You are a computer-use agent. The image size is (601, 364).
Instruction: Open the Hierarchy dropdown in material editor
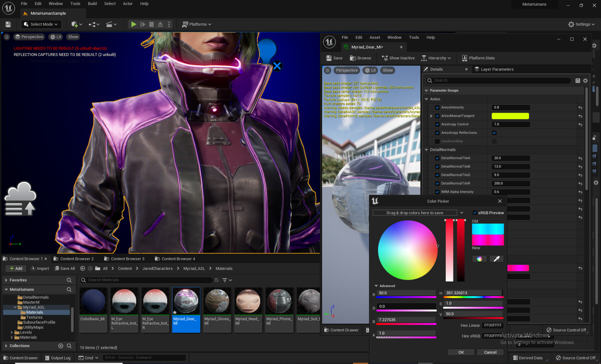click(436, 58)
